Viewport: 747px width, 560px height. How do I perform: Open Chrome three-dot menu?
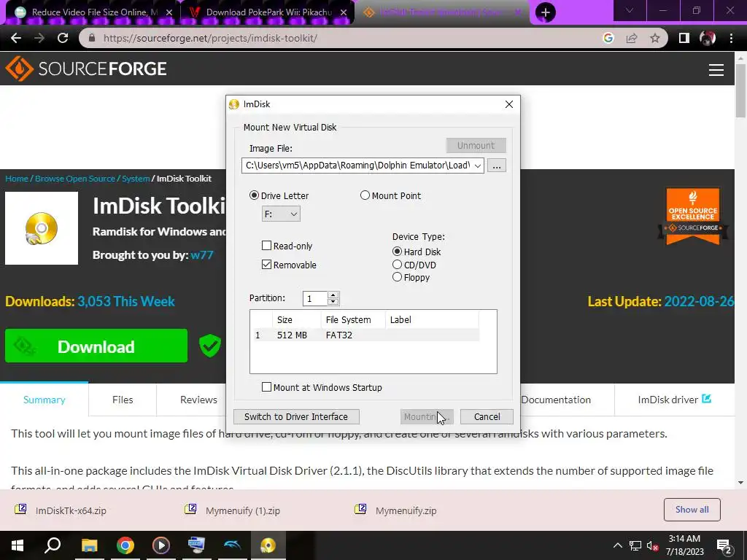[731, 38]
